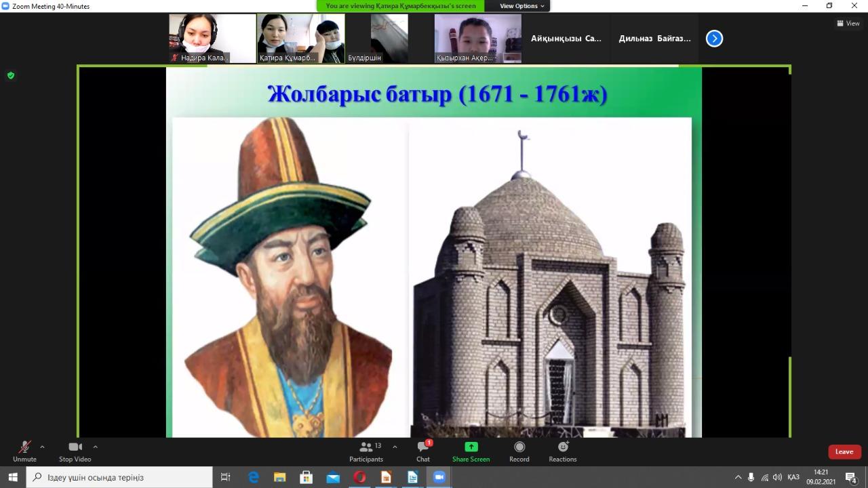This screenshot has width=868, height=488.
Task: Open the Reactions menu
Action: click(563, 451)
